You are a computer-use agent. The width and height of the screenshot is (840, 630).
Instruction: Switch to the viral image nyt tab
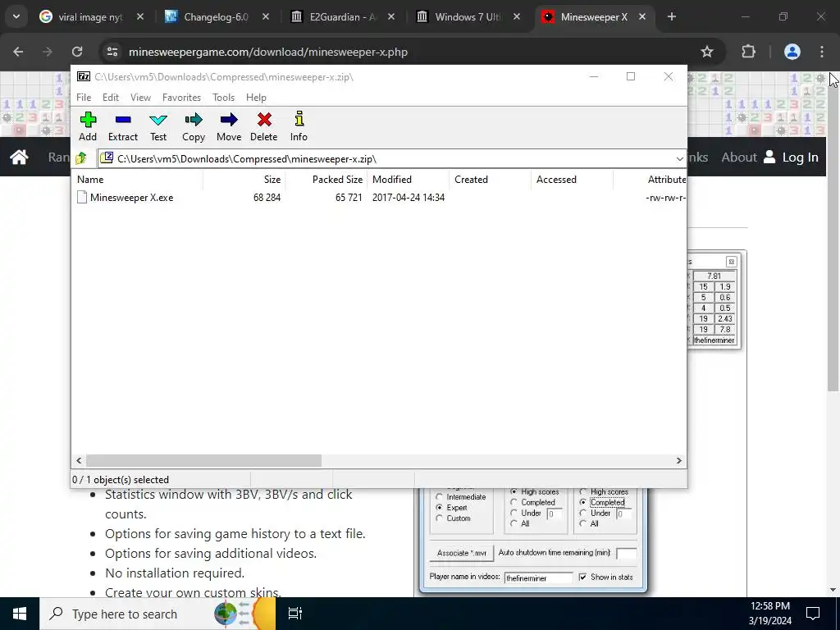tap(91, 16)
